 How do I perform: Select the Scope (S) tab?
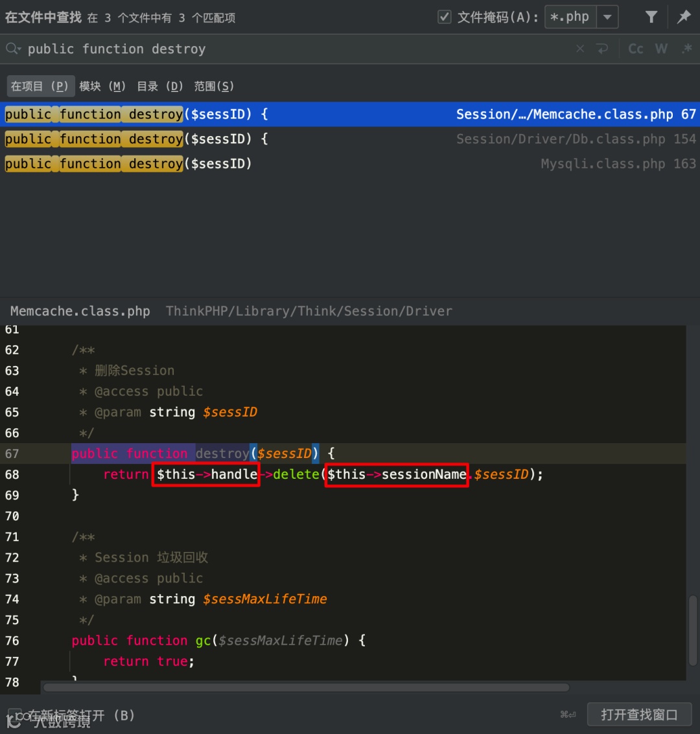point(214,86)
